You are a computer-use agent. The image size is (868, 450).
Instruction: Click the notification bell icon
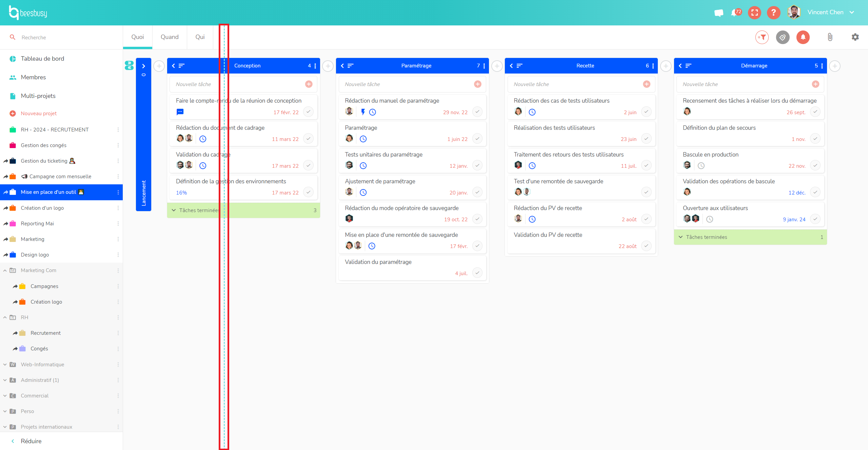(x=803, y=37)
